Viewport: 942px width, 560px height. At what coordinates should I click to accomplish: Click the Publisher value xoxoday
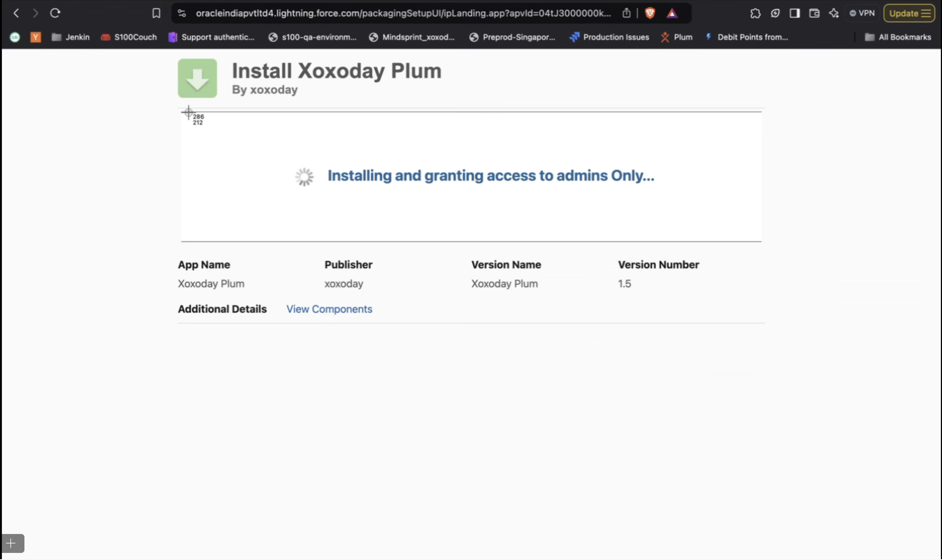click(344, 284)
